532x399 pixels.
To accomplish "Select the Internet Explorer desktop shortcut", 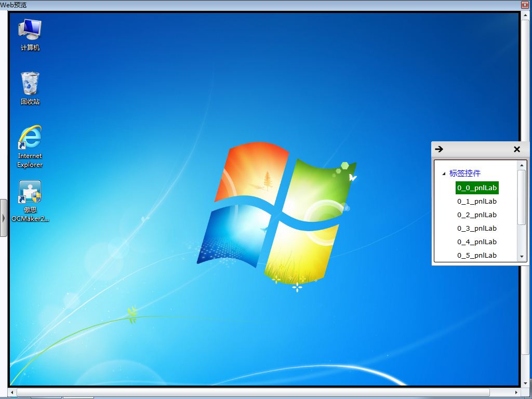I will (x=30, y=147).
